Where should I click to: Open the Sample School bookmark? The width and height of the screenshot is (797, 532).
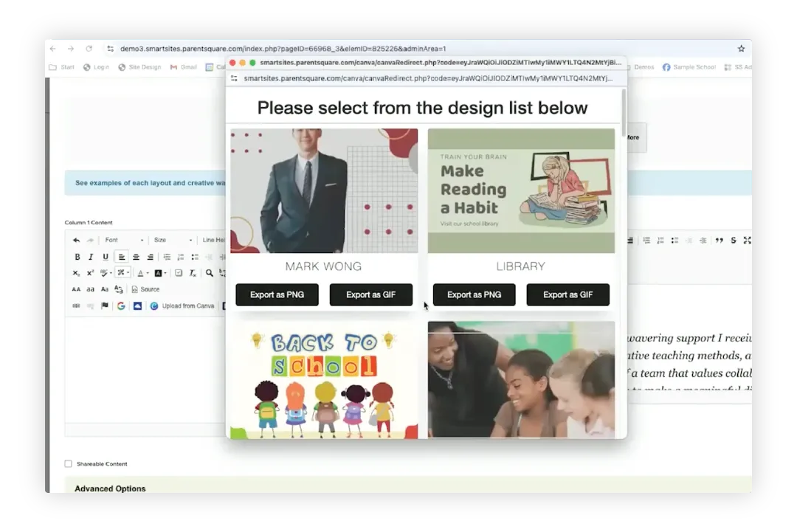(x=689, y=67)
